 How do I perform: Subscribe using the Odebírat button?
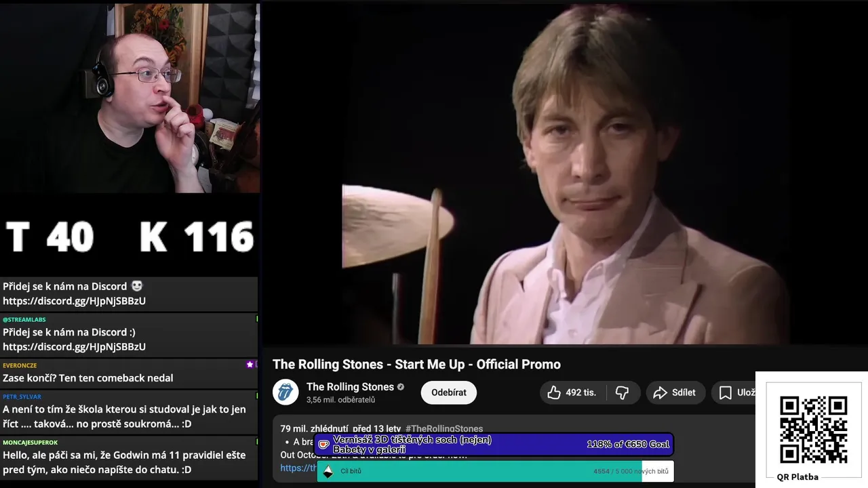click(x=448, y=392)
